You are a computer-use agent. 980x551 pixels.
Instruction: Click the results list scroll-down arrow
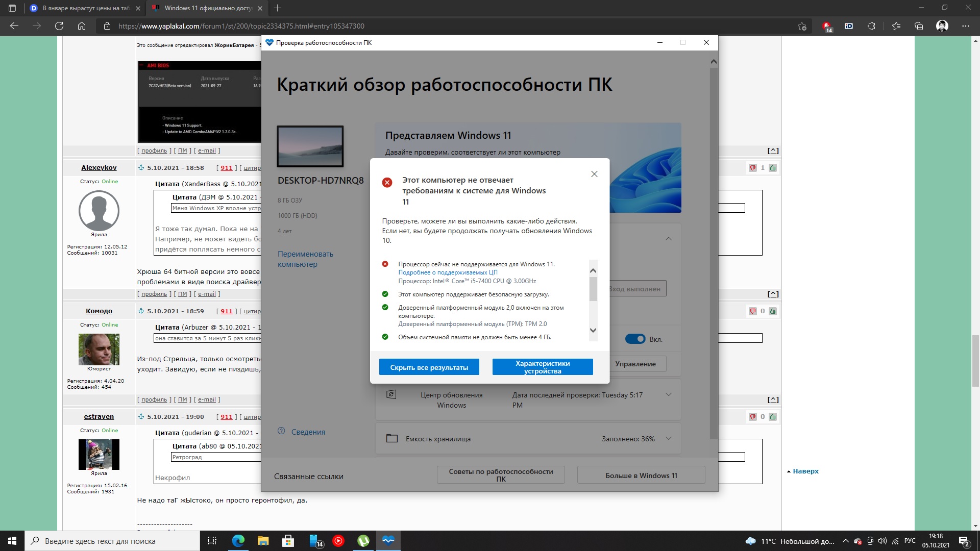593,330
